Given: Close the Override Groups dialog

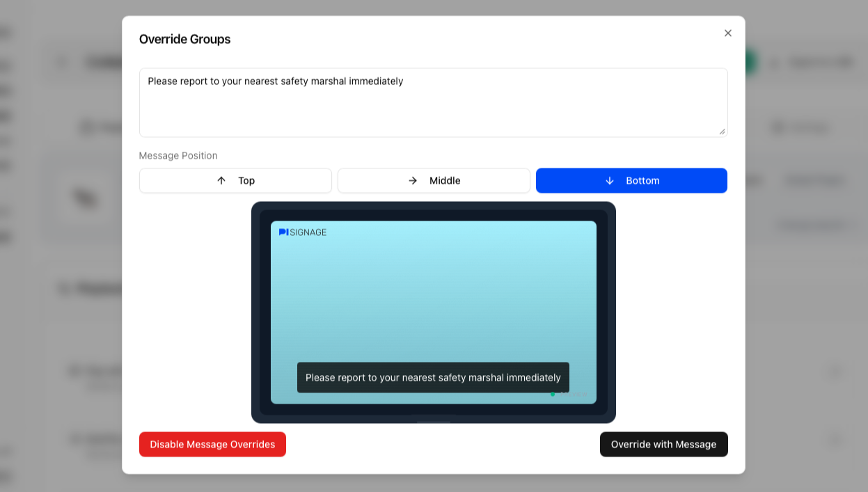Looking at the screenshot, I should [727, 33].
